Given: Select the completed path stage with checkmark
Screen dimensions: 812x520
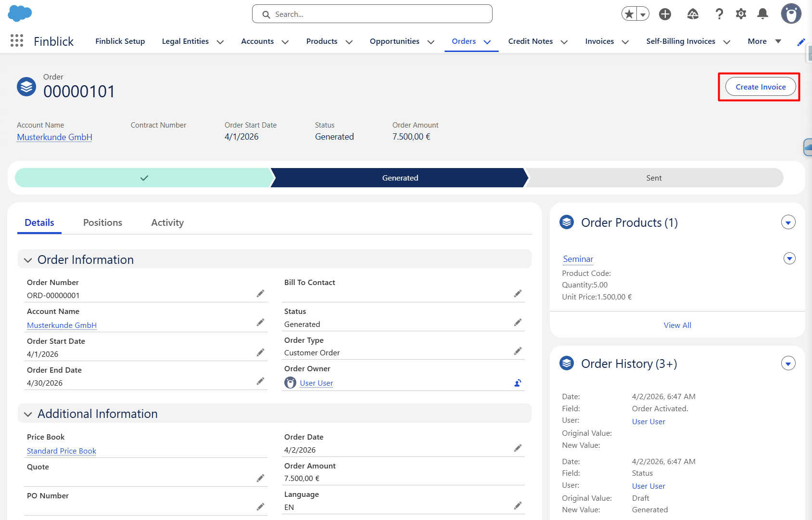Looking at the screenshot, I should [144, 178].
